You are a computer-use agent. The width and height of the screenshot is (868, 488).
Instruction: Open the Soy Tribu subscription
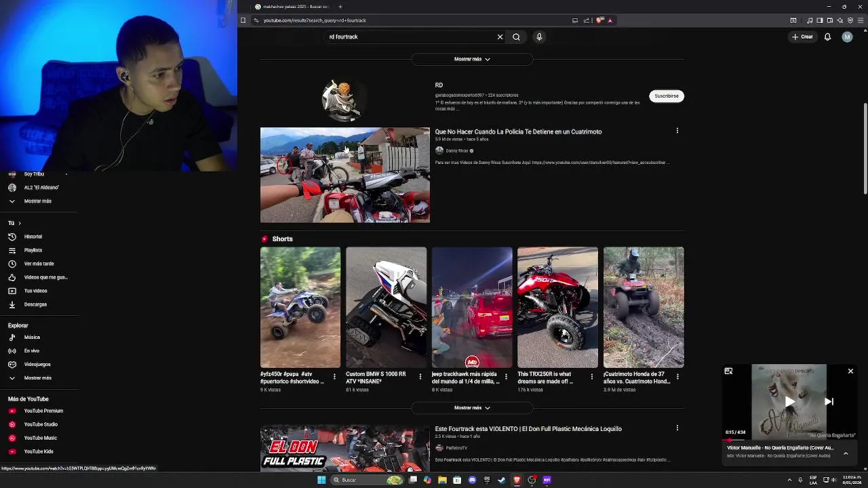[33, 175]
